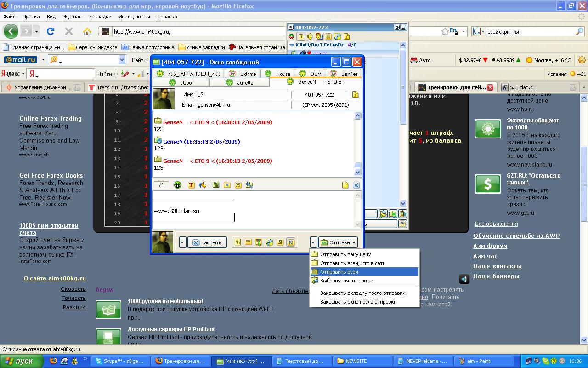Click the eye visibility icon in contact list
The height and width of the screenshot is (368, 588).
click(x=402, y=224)
